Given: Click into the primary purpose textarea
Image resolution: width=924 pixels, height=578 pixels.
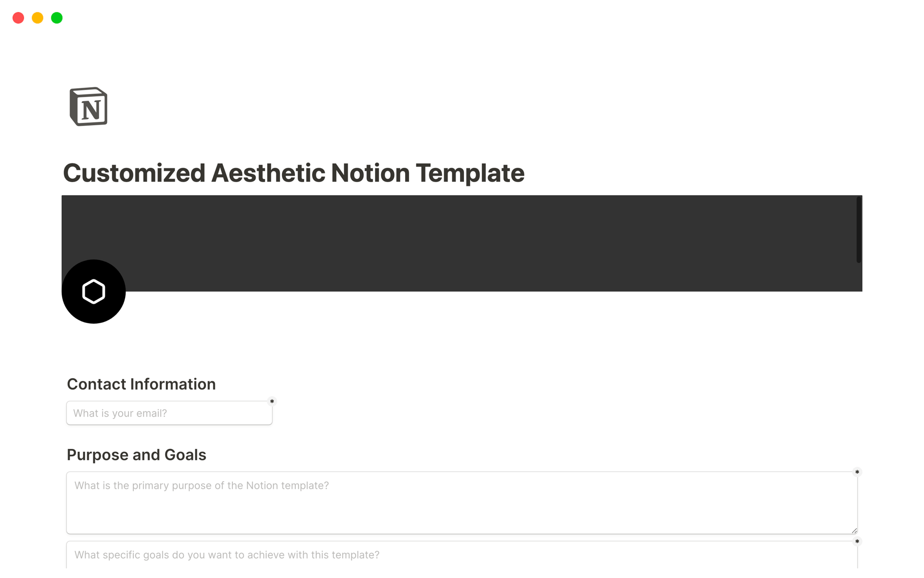Looking at the screenshot, I should (x=461, y=502).
